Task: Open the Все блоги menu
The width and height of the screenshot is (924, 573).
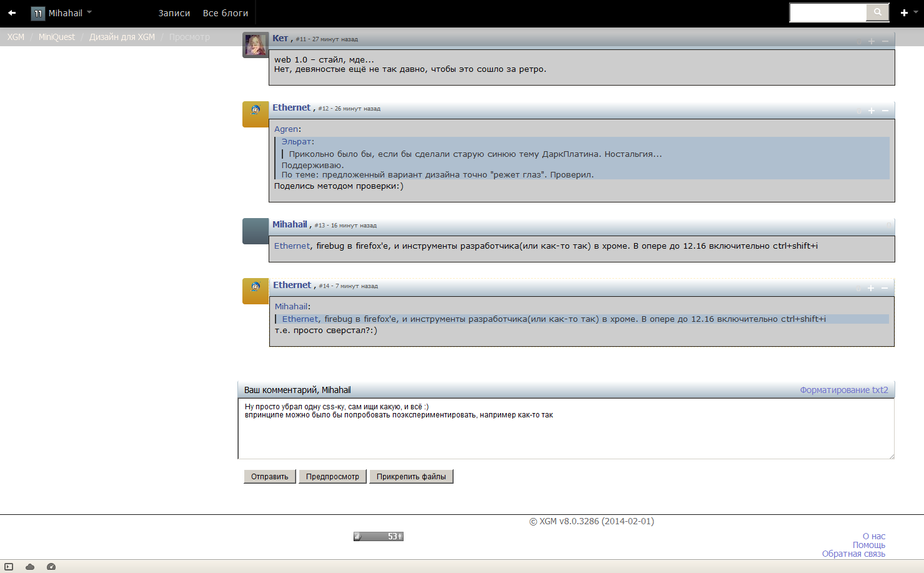Action: (x=226, y=13)
